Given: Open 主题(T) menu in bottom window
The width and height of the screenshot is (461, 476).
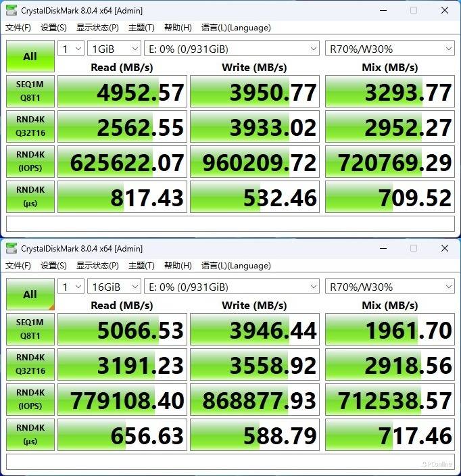Looking at the screenshot, I should pyautogui.click(x=141, y=266).
